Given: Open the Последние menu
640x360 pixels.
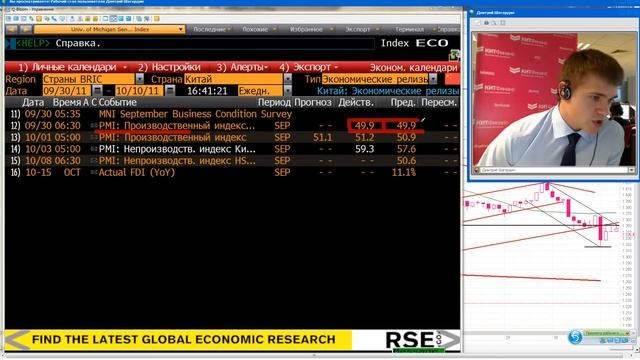Looking at the screenshot, I should (212, 29).
